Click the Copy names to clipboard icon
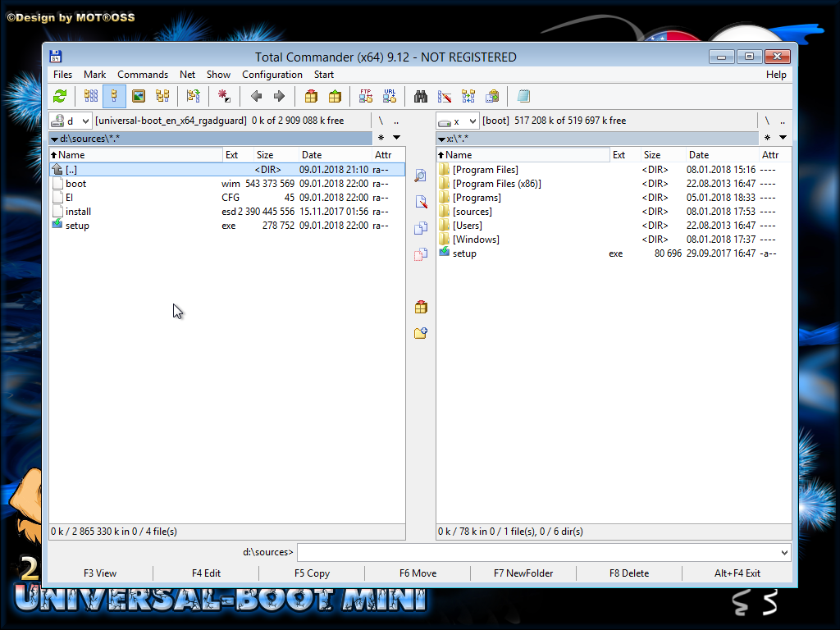The image size is (840, 630). [492, 97]
